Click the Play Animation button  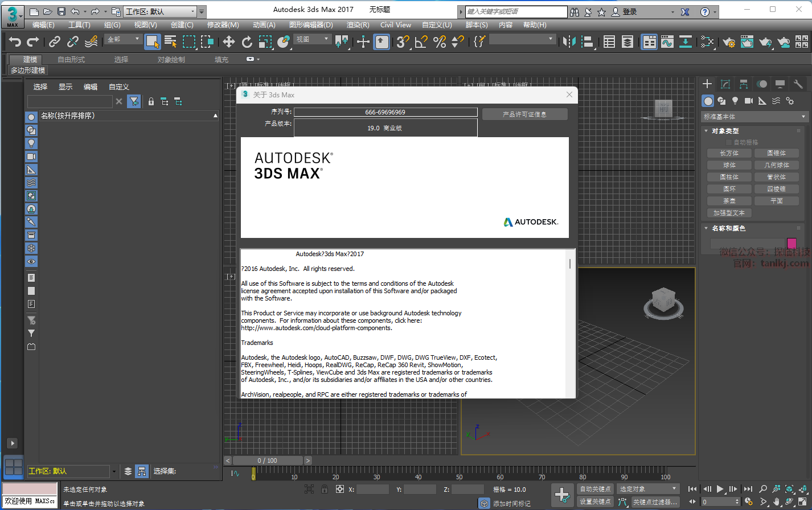click(720, 489)
